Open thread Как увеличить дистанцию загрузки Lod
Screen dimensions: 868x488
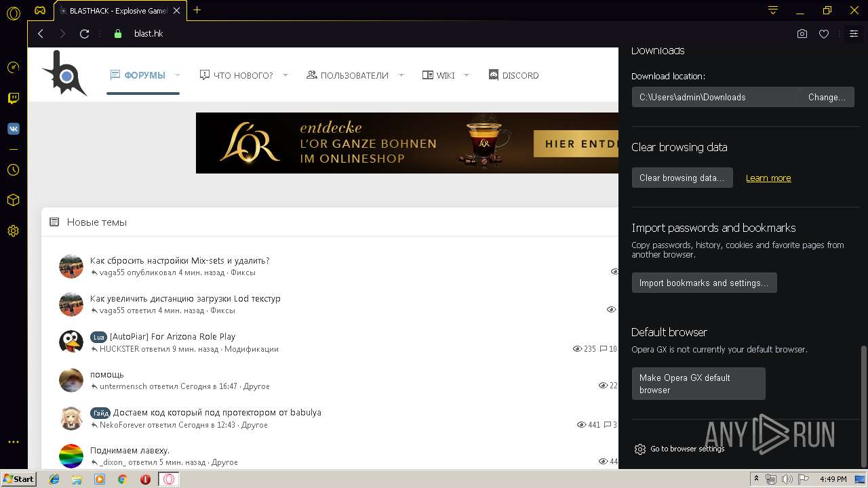coord(185,298)
